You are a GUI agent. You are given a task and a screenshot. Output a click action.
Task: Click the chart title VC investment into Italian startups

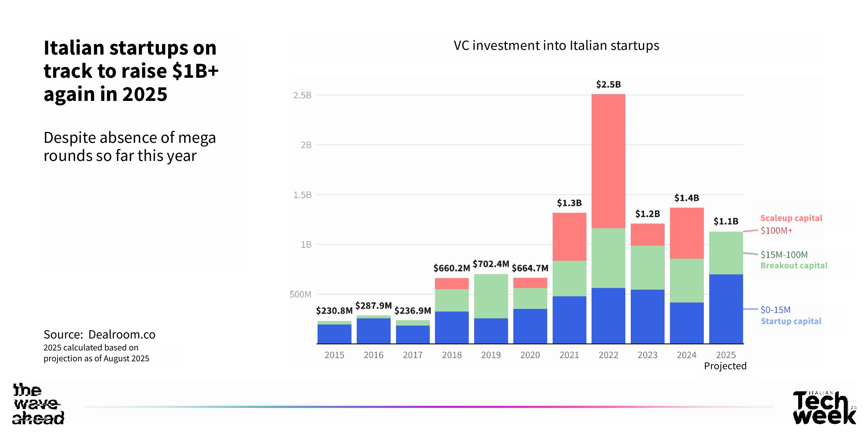coord(556,46)
